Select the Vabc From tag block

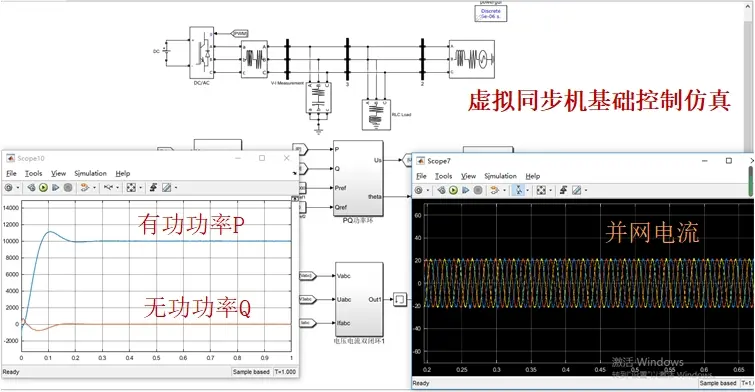(307, 276)
